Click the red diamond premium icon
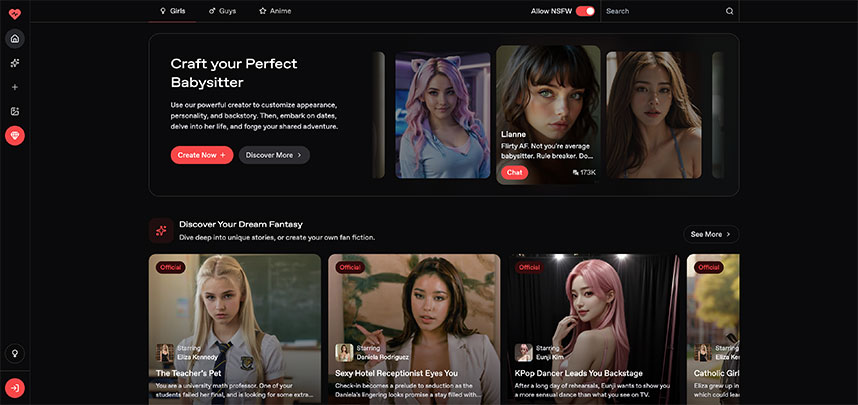The image size is (858, 405). click(15, 135)
